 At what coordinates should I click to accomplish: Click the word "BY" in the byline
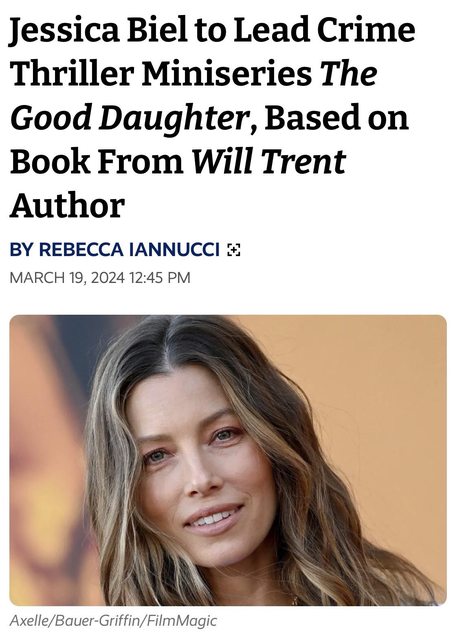[x=21, y=249]
